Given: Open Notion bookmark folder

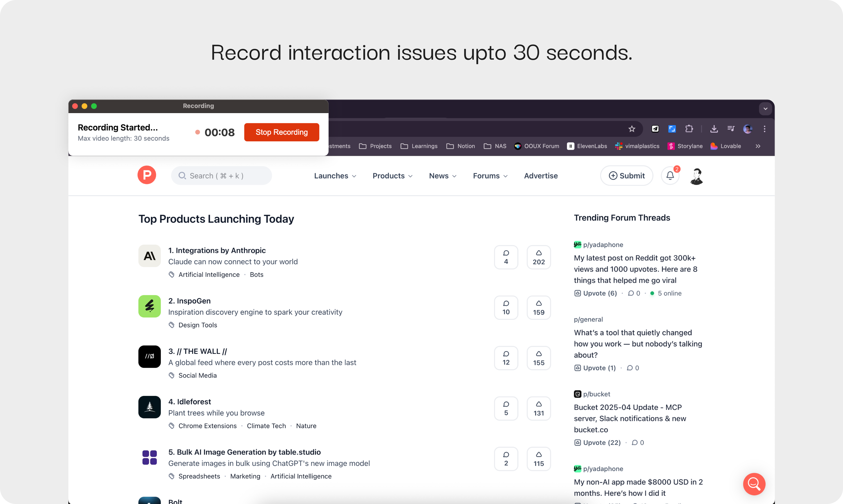Looking at the screenshot, I should click(x=461, y=146).
